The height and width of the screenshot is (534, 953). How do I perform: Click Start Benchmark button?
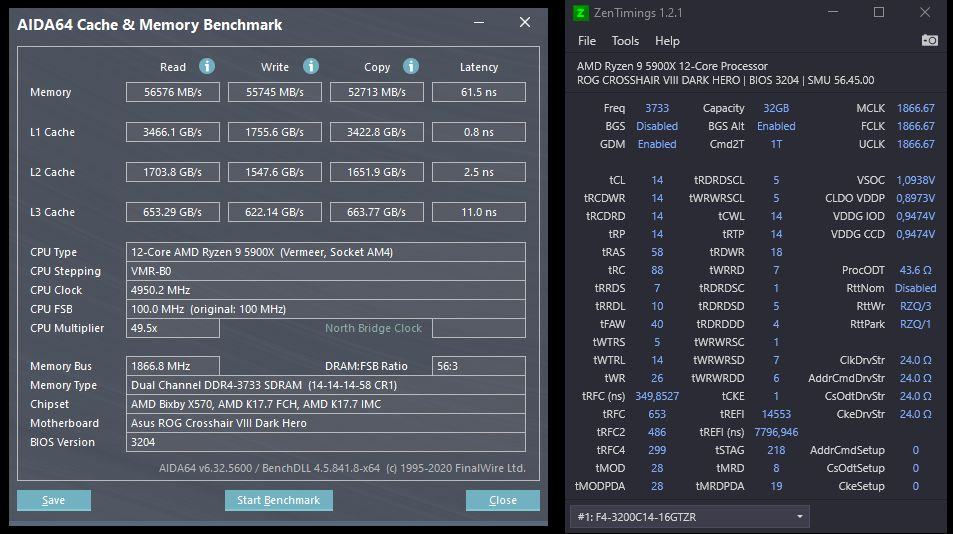(278, 500)
